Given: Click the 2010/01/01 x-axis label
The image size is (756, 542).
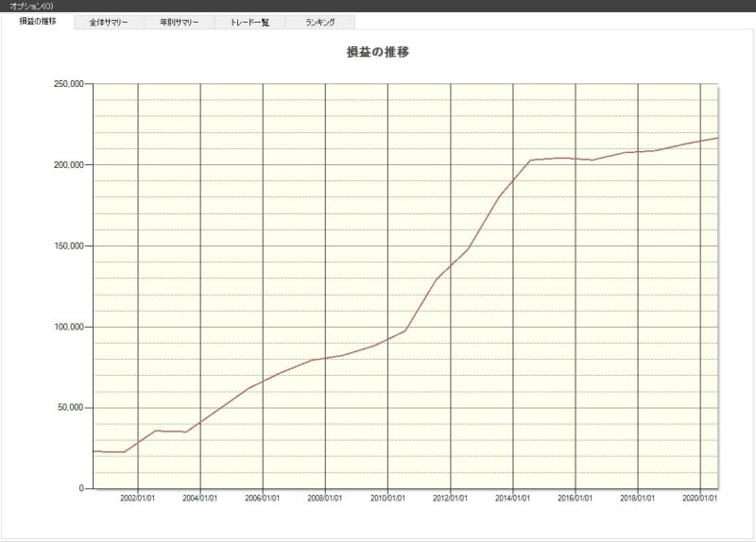Looking at the screenshot, I should pyautogui.click(x=387, y=499).
